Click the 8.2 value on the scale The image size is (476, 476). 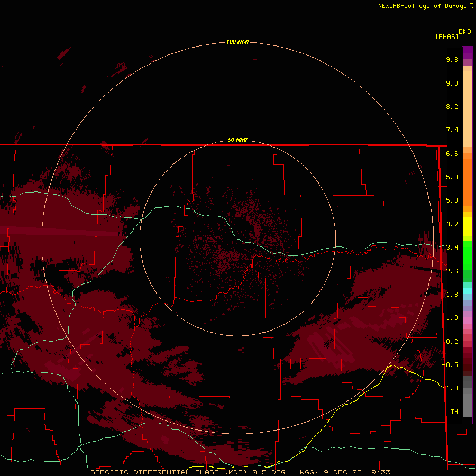coord(452,106)
